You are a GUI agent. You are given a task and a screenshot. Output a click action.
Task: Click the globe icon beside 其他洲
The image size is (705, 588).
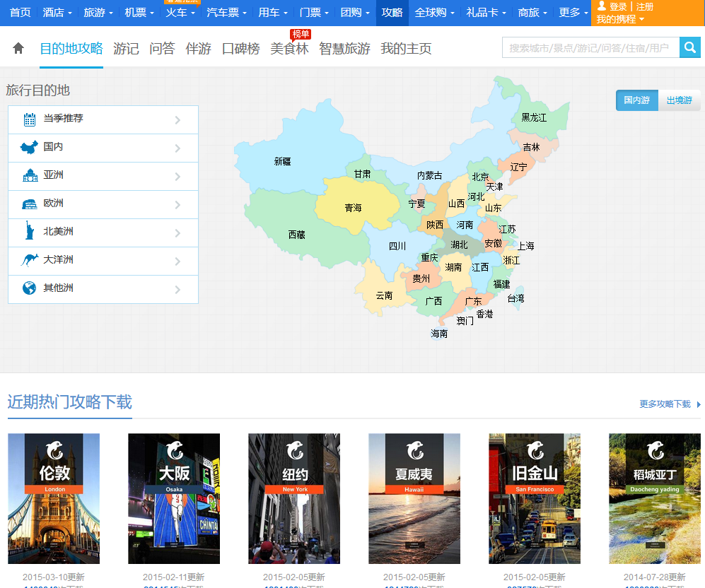pos(30,288)
